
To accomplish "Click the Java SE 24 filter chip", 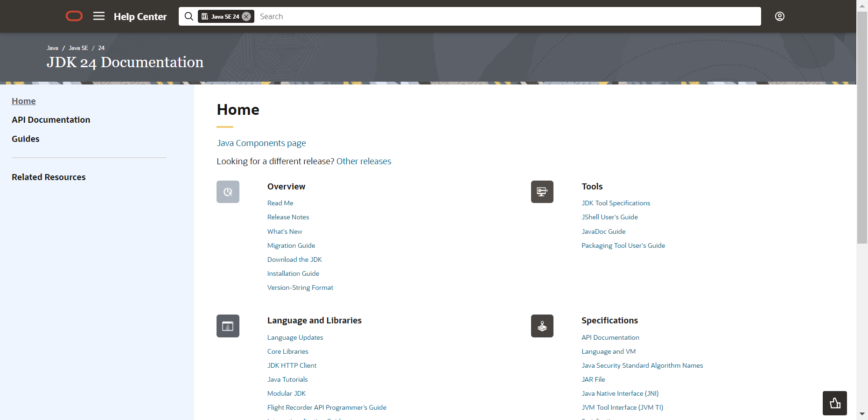I will (226, 16).
